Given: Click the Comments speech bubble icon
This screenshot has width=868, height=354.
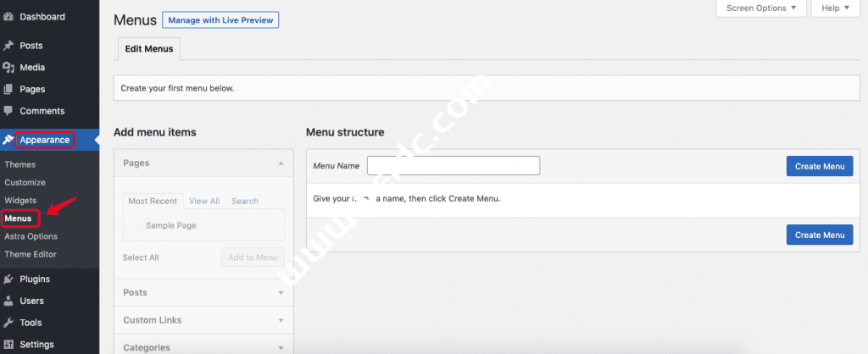Looking at the screenshot, I should pos(8,111).
